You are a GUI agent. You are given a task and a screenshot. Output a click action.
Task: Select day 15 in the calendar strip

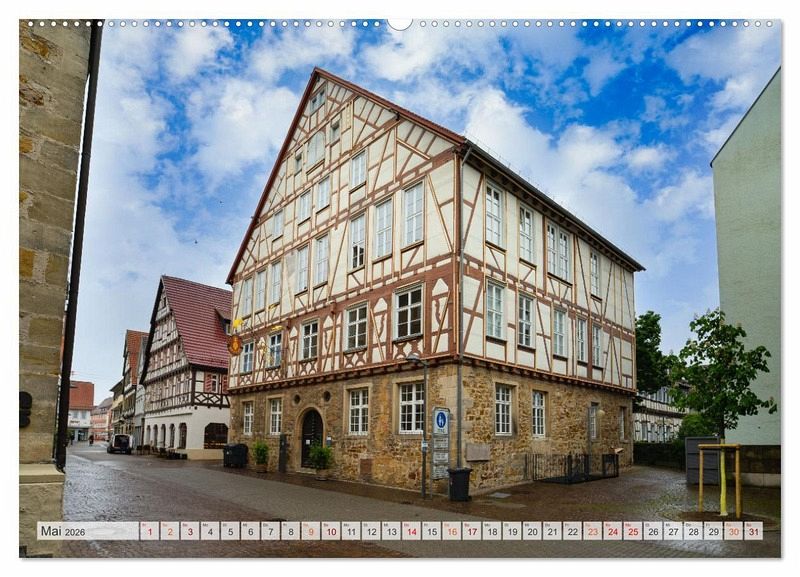pos(432,531)
